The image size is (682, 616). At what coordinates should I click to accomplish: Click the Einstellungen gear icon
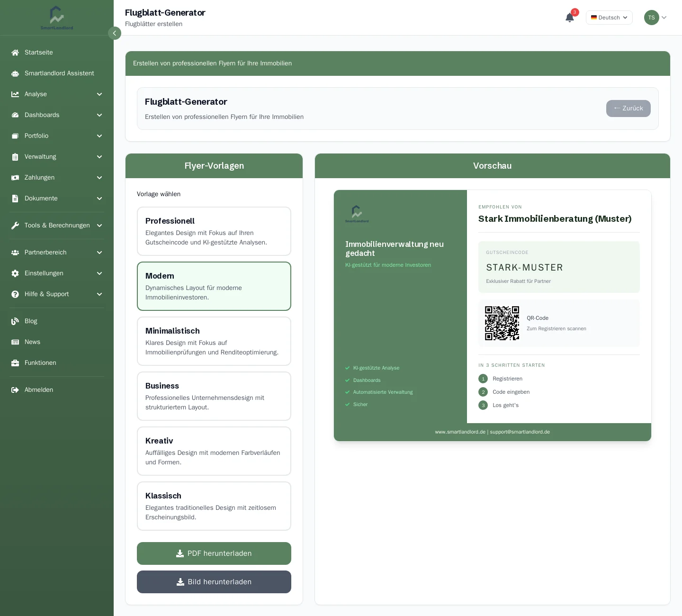(15, 273)
